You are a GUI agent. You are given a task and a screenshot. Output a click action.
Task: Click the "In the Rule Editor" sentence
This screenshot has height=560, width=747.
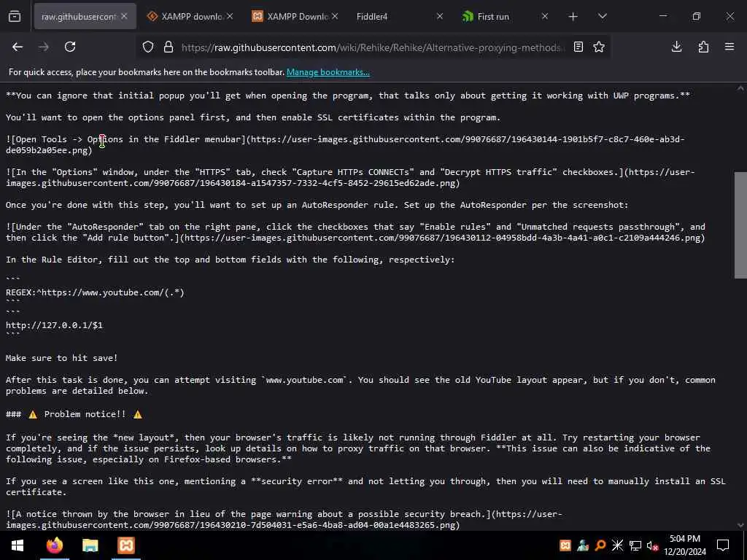pos(230,260)
